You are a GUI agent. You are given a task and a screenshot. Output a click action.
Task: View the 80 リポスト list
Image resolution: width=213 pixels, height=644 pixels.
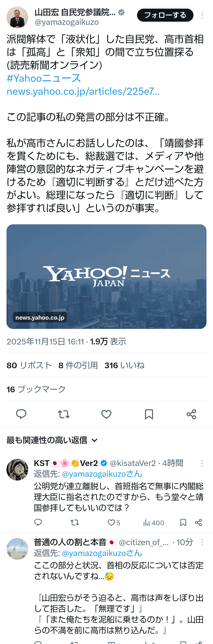click(x=29, y=366)
